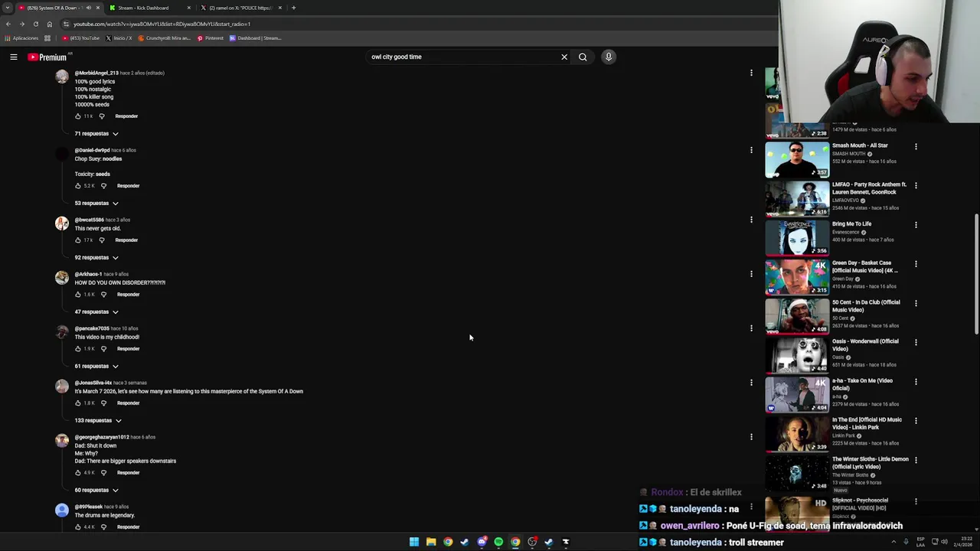Mute the YouTube tab audio icon
The height and width of the screenshot is (551, 980).
tap(88, 8)
